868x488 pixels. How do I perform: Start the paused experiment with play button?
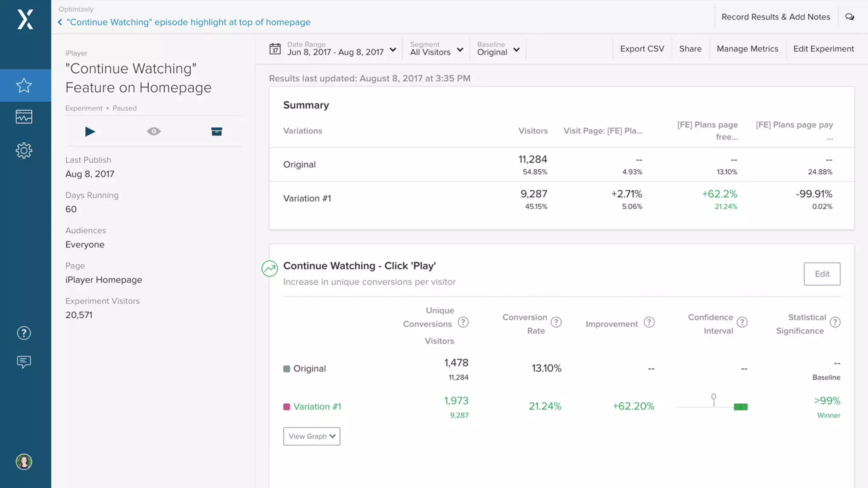coord(90,132)
